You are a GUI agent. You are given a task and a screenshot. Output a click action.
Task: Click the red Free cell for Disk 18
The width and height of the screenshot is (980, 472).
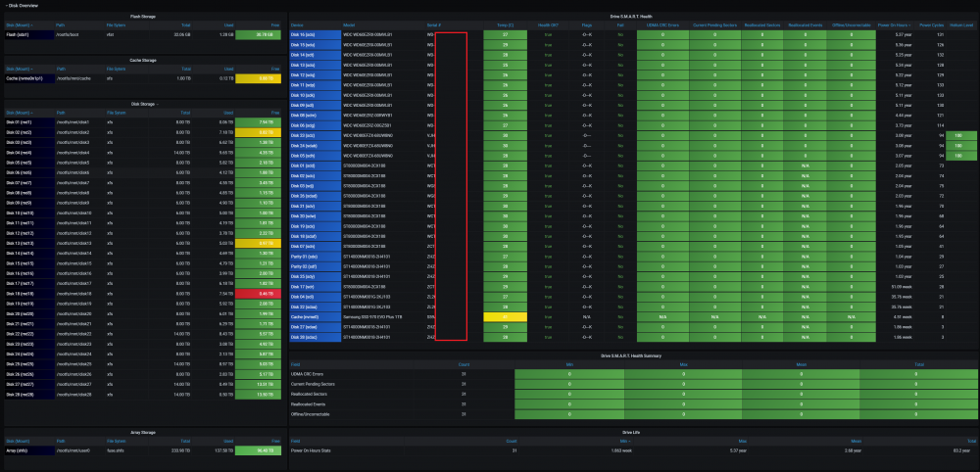click(258, 293)
